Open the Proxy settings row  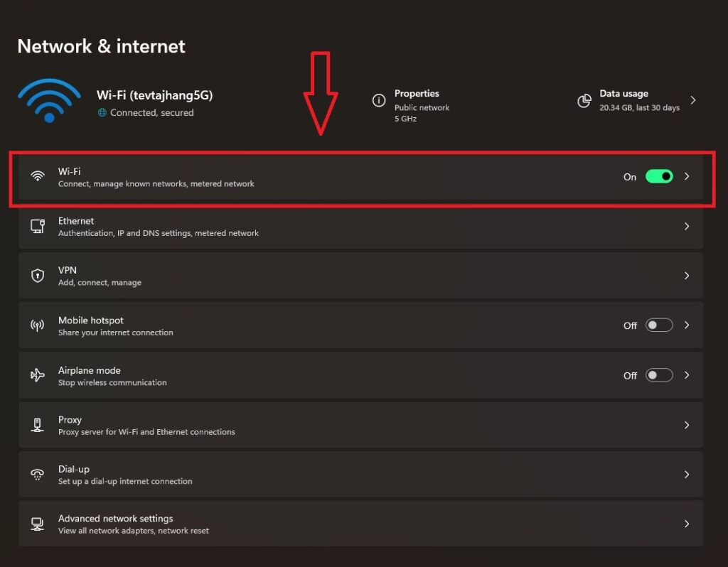point(355,425)
